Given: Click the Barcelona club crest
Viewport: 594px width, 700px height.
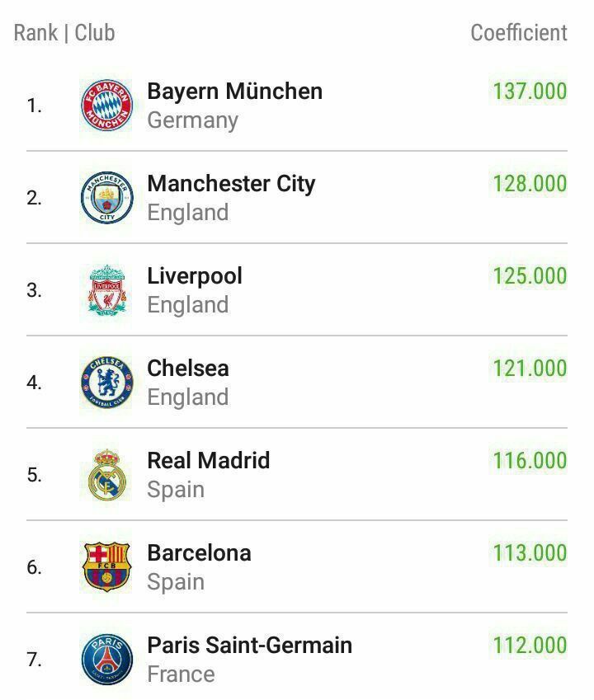Looking at the screenshot, I should click(106, 567).
